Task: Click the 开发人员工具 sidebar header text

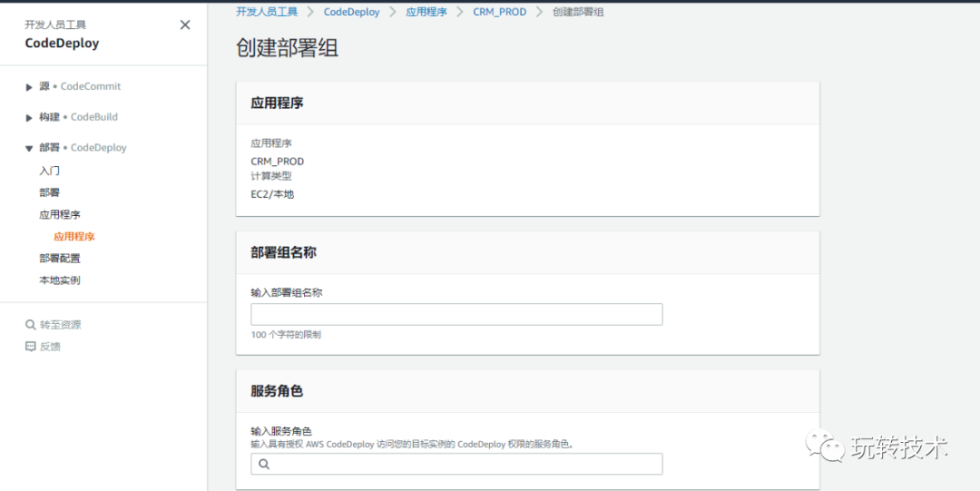Action: click(55, 25)
